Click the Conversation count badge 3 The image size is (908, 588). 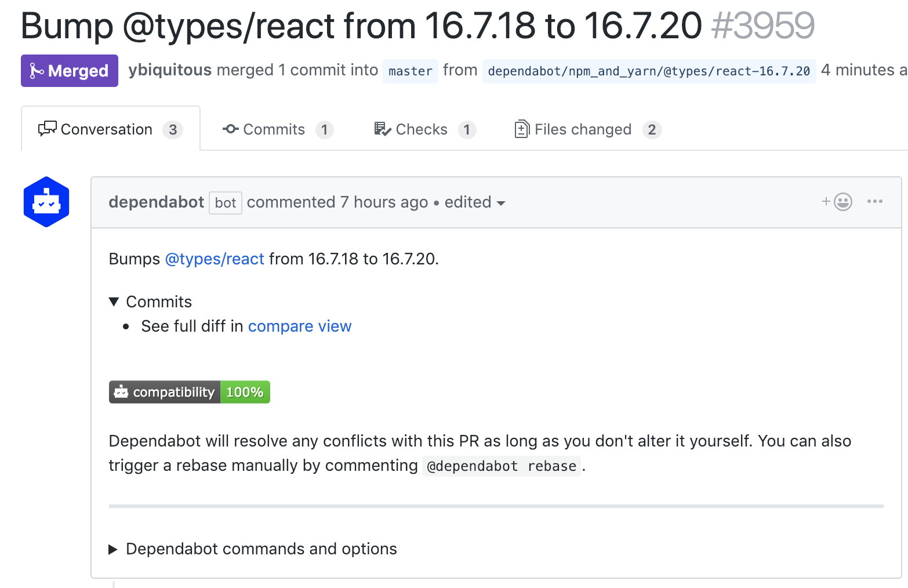coord(173,129)
